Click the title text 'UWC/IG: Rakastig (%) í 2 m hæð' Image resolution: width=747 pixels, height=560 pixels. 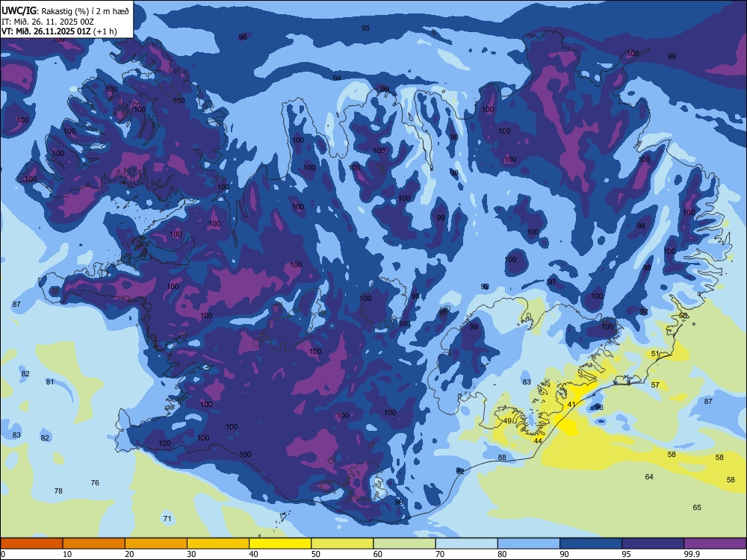coord(65,11)
